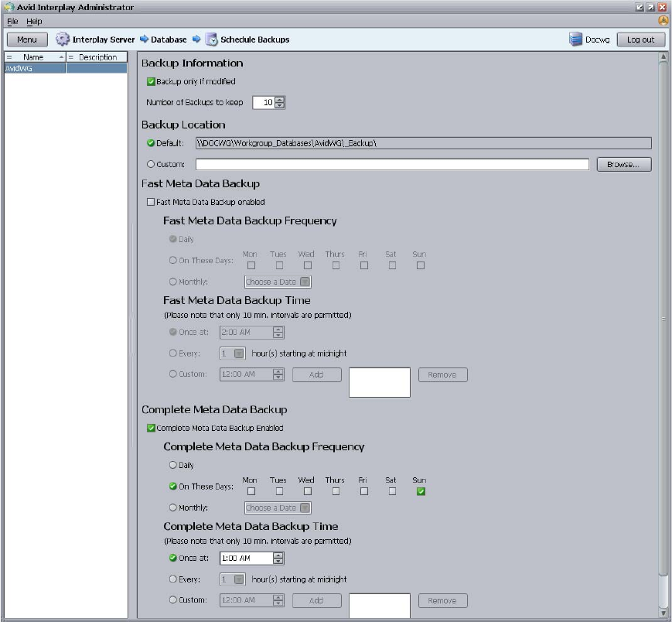Click Remove under Fast Meta Data Backup Time
This screenshot has width=672, height=622.
pos(442,374)
